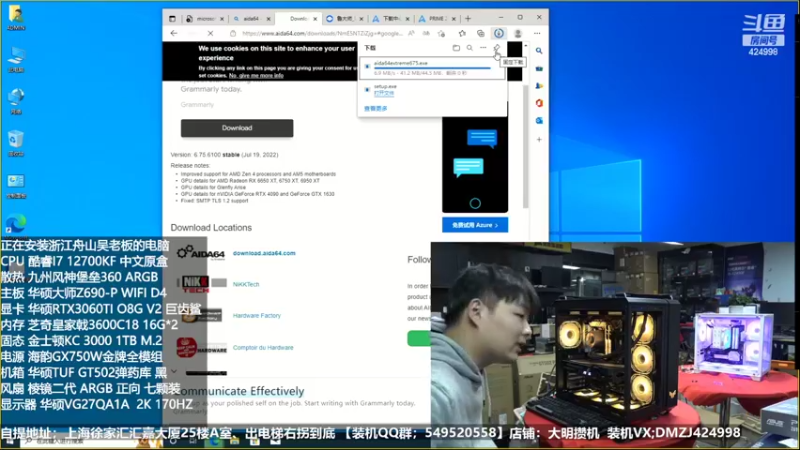Open the Hardware Factory download link
800x450 pixels.
[x=257, y=316]
